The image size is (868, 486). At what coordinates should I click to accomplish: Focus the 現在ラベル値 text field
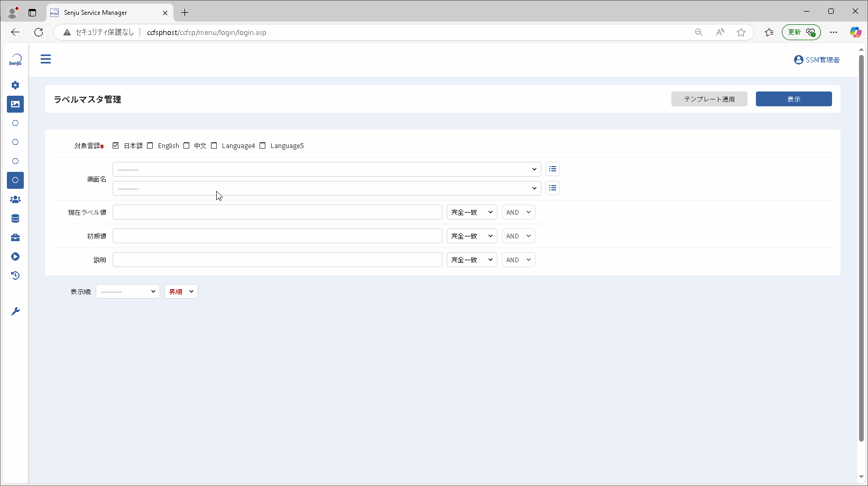[x=278, y=212]
